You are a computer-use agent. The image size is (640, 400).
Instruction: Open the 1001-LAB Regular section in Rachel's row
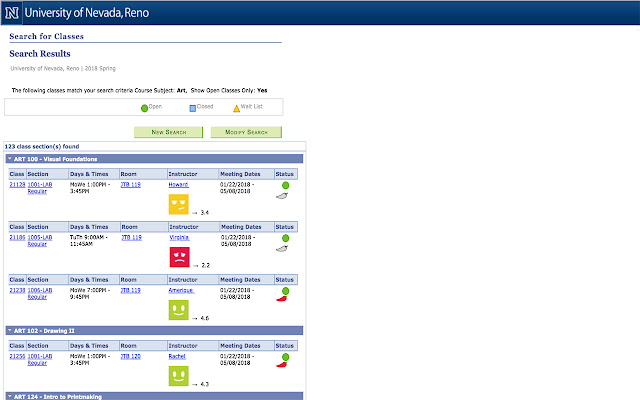coord(40,360)
